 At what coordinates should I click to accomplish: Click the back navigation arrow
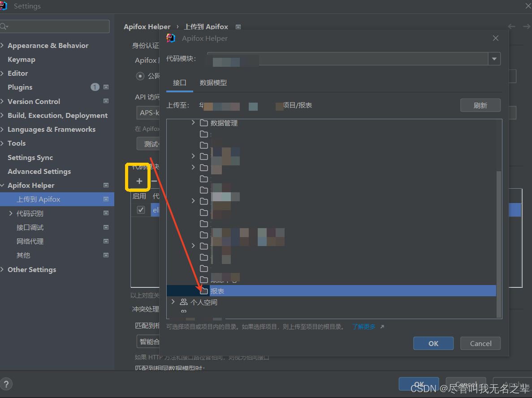click(512, 26)
